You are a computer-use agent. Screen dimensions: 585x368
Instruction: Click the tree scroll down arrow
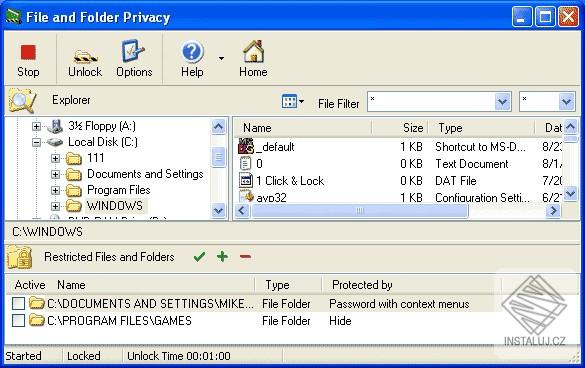pyautogui.click(x=218, y=210)
